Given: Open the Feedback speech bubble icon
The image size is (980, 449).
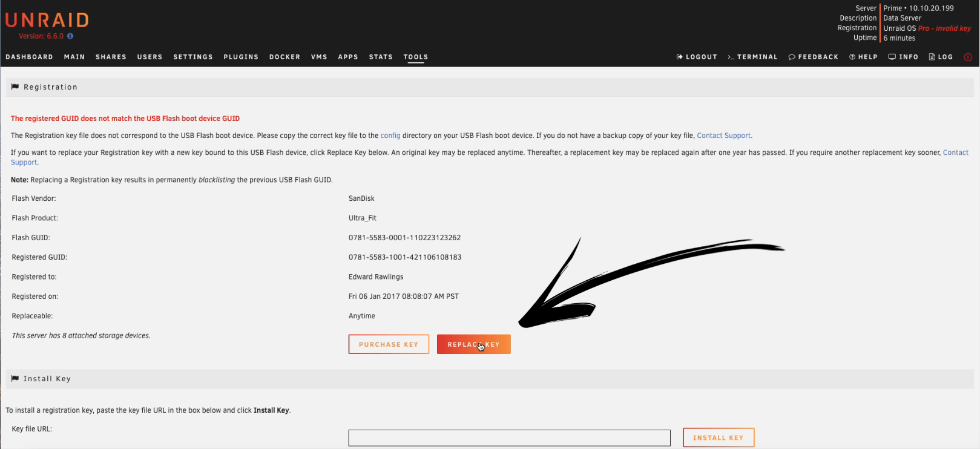Looking at the screenshot, I should [x=792, y=57].
